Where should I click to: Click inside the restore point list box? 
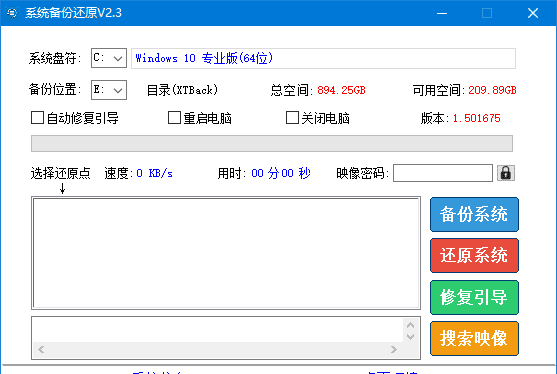pos(226,253)
